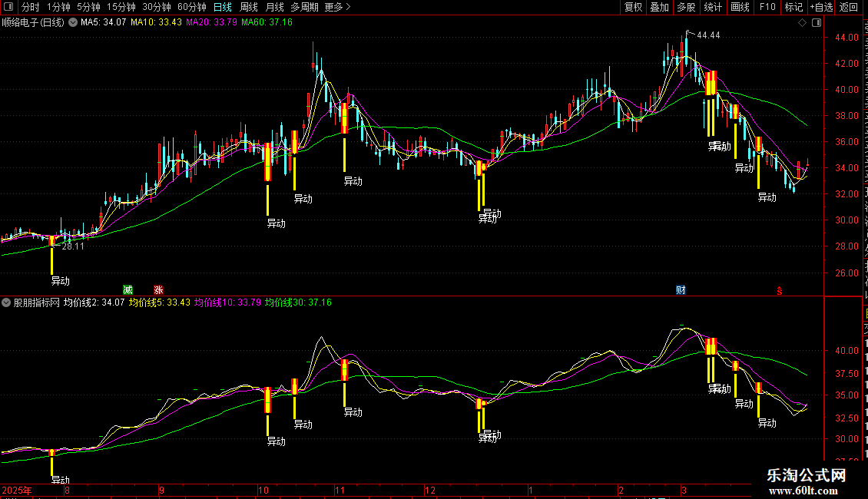Viewport: 868px width, 499px height.
Task: Open the F10 company info
Action: tap(767, 7)
